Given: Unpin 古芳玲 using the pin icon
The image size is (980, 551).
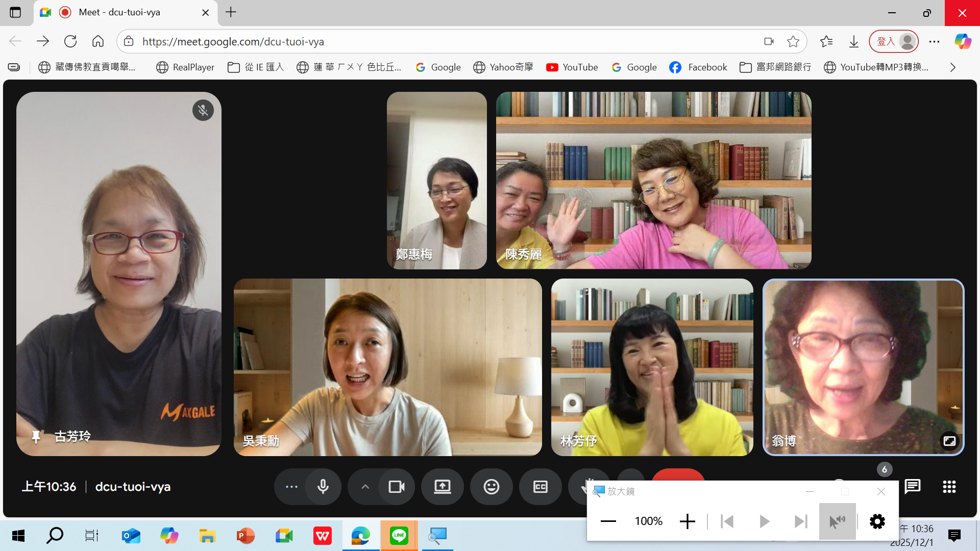Looking at the screenshot, I should coord(36,437).
